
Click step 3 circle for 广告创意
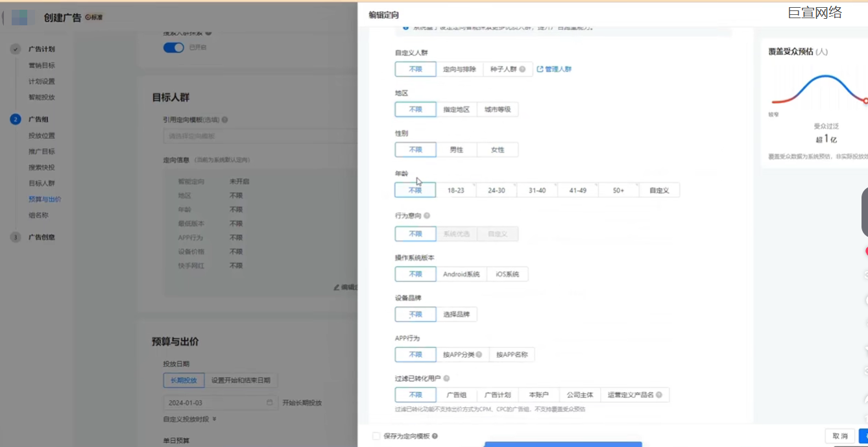click(15, 237)
